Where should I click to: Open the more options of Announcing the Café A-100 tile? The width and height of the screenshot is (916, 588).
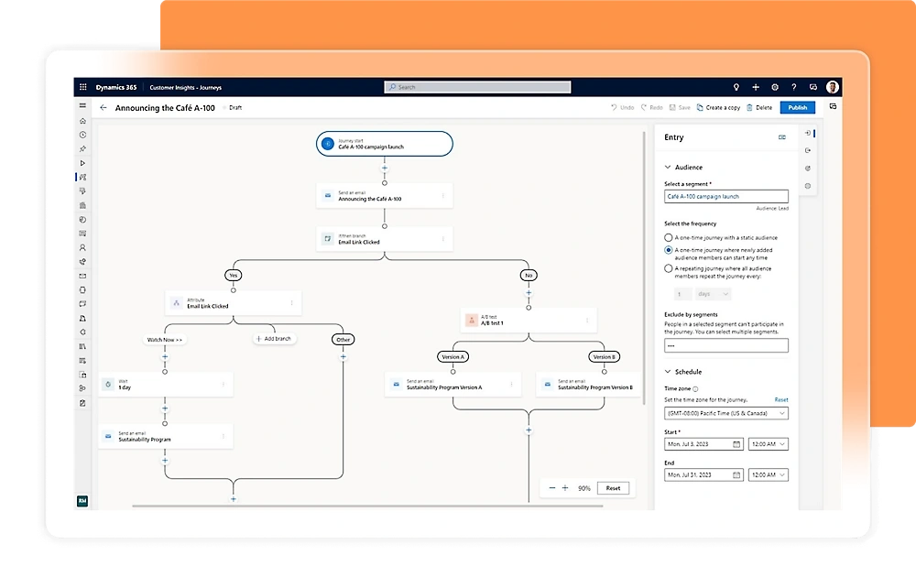442,196
